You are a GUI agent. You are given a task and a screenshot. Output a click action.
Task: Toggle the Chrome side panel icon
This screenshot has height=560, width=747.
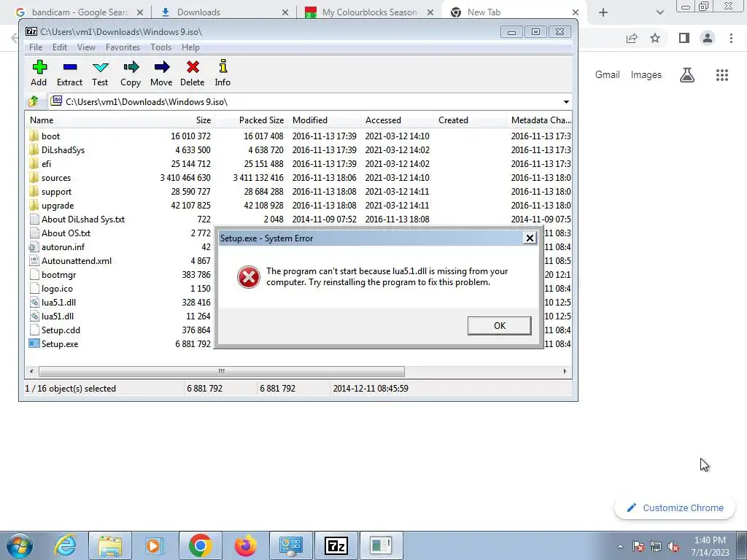[684, 38]
